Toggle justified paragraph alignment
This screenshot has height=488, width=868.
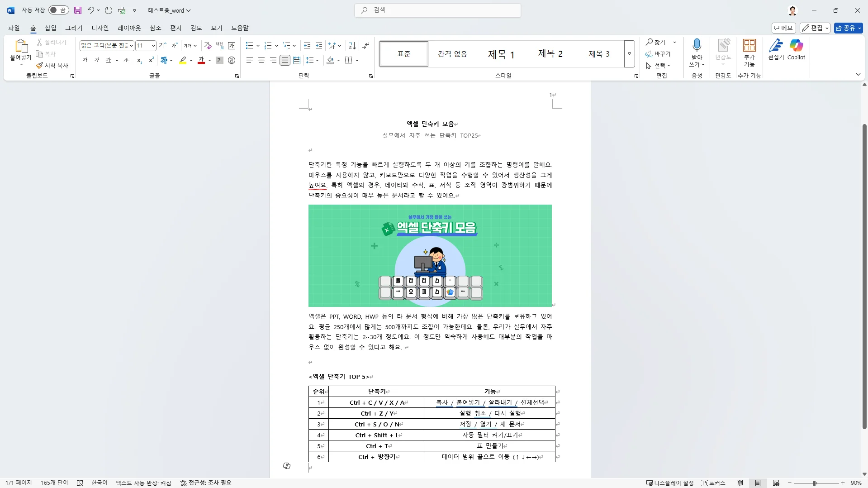click(x=285, y=60)
